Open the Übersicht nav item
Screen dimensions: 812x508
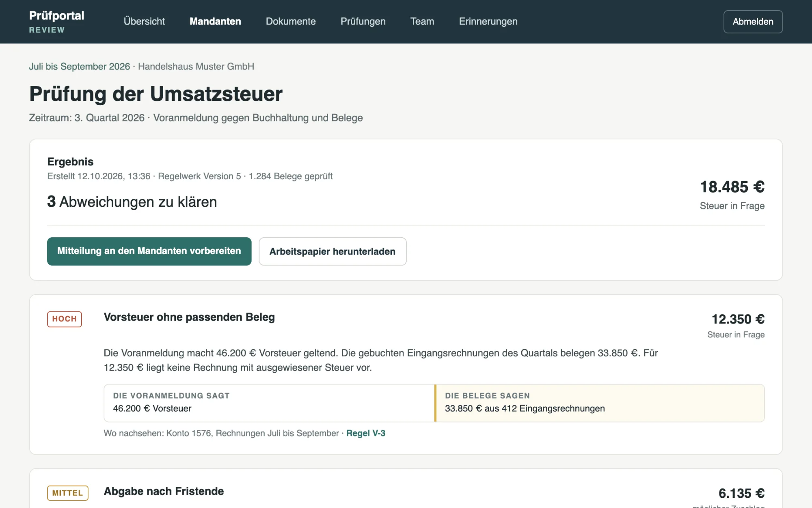point(144,22)
